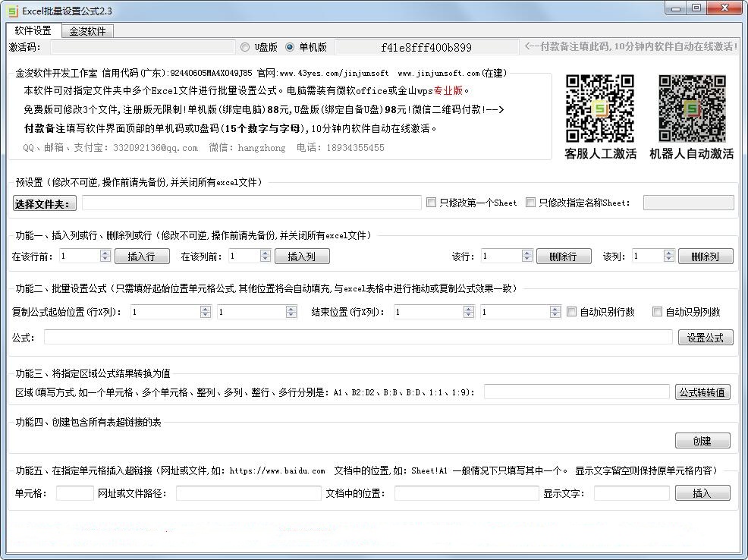Switch to the 金浚软件 tab

tap(87, 31)
